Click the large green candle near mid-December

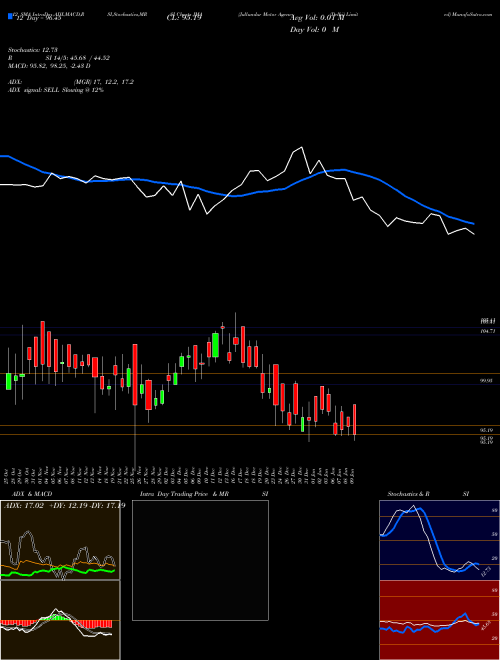pyautogui.click(x=215, y=345)
